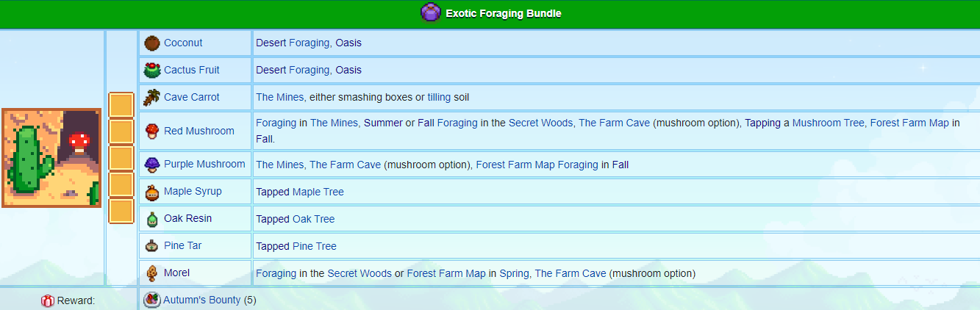Open the Secret Woods link in Morel row
Viewport: 980px width, 310px height.
(x=360, y=273)
